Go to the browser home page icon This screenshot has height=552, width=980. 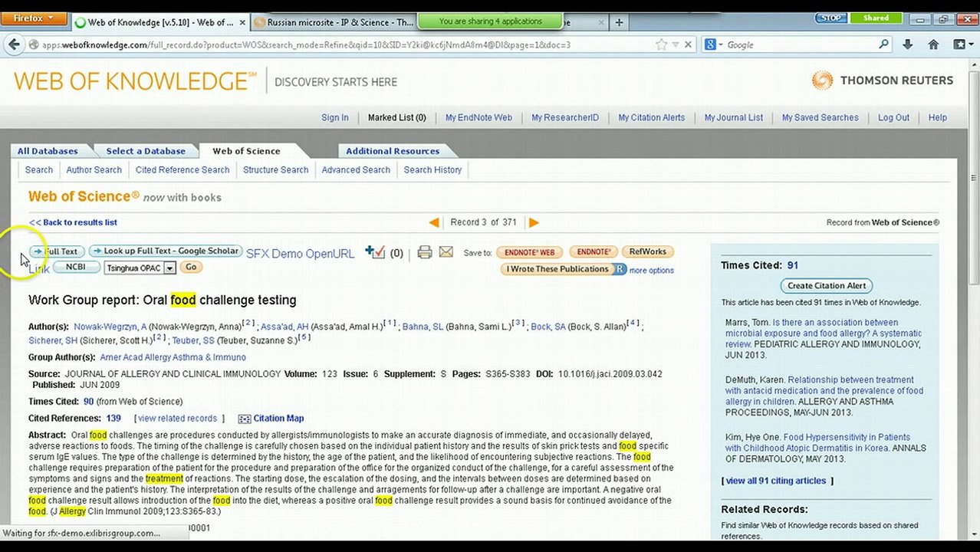point(933,44)
